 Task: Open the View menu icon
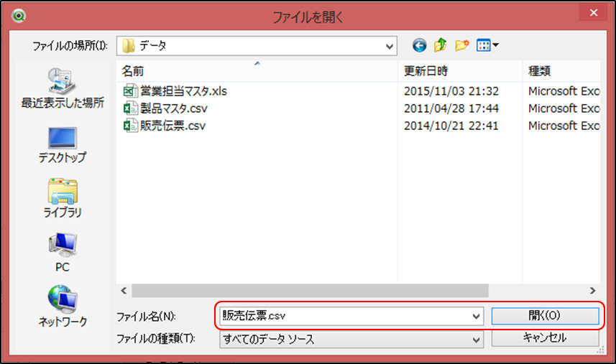483,45
